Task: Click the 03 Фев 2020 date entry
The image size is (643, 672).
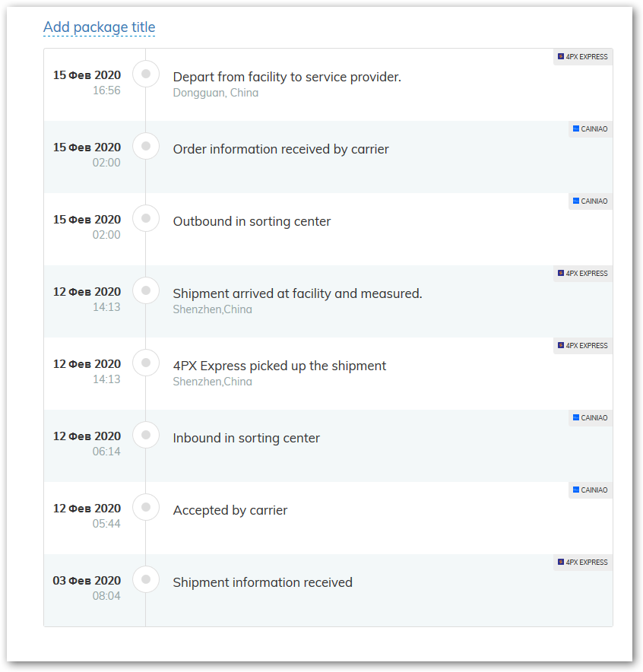Action: tap(87, 581)
